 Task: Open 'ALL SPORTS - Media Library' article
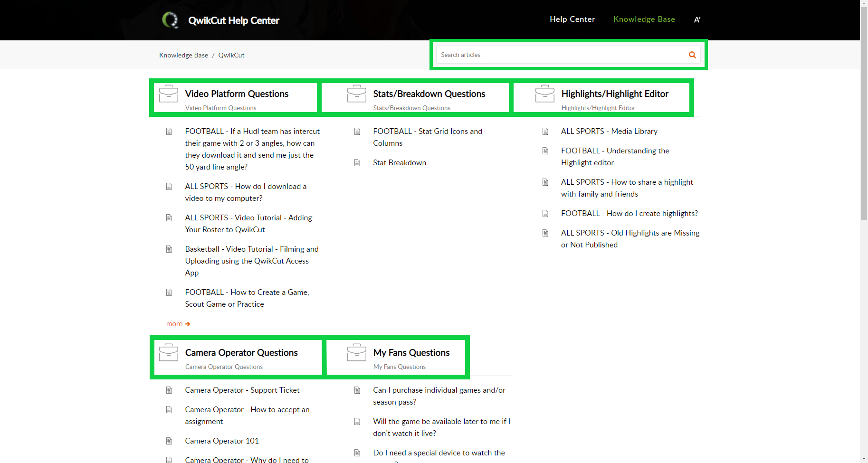click(609, 132)
